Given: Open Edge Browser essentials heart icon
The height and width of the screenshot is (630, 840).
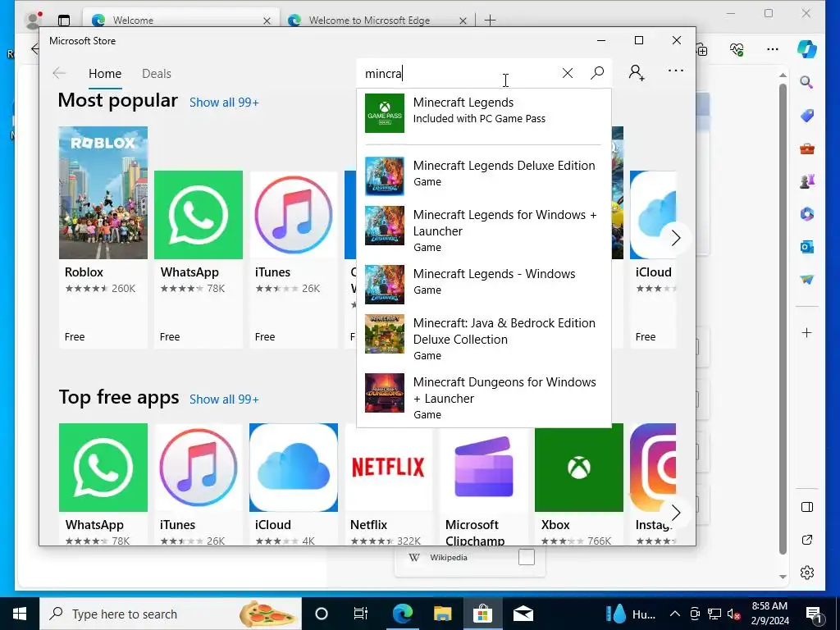Looking at the screenshot, I should tap(737, 49).
